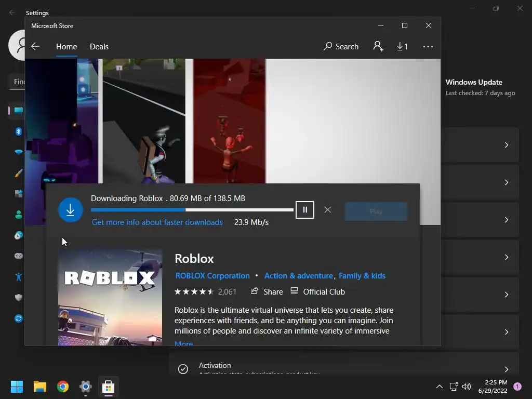
Task: Click the Find a setting search box
Action: (x=17, y=82)
